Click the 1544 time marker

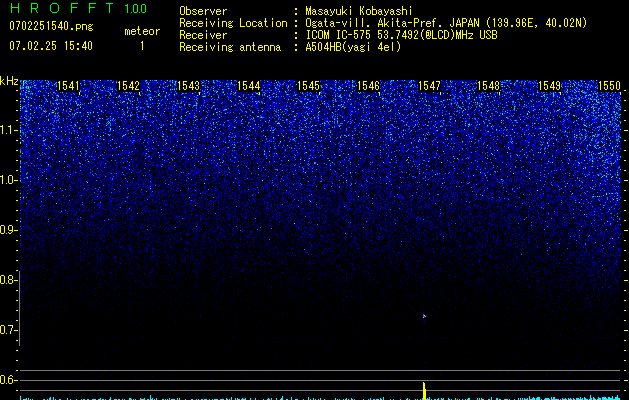pyautogui.click(x=249, y=86)
